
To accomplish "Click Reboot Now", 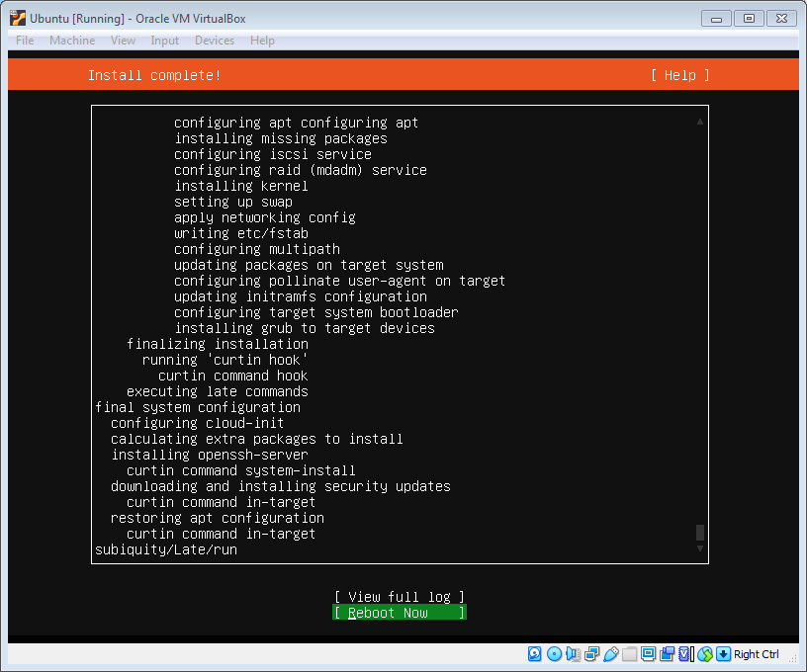I will pyautogui.click(x=400, y=613).
